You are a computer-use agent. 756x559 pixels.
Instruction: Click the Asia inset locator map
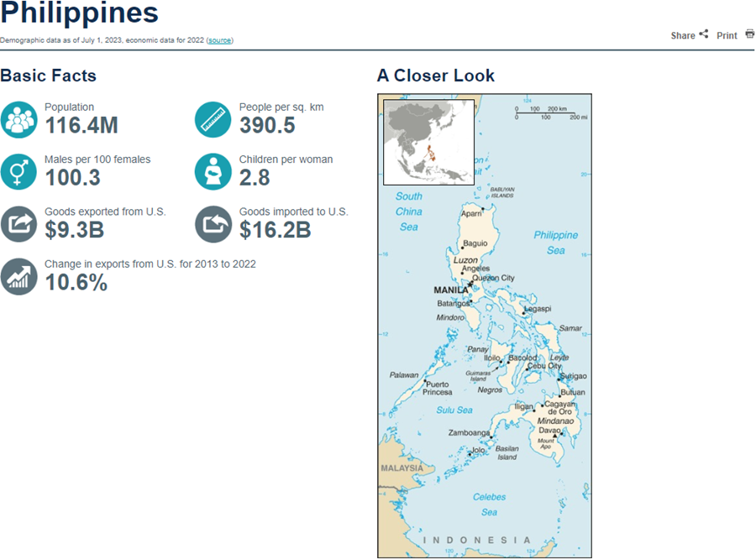coord(428,142)
